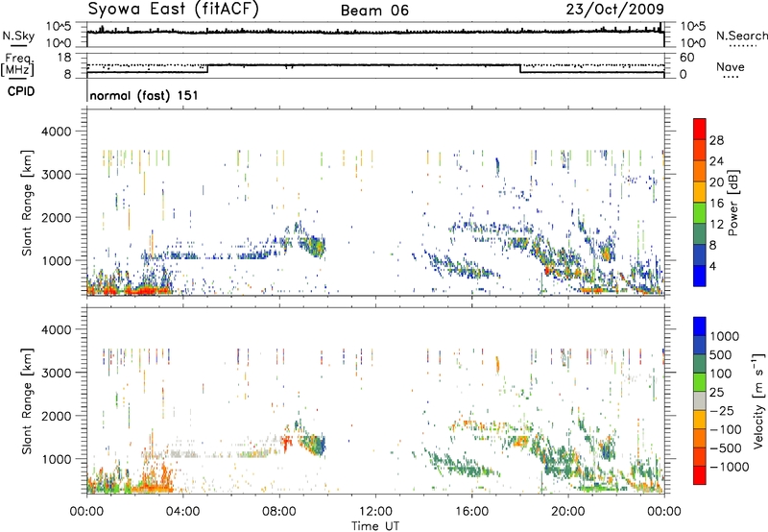768x532 pixels.
Task: Click the -25 value on velocity colorbar
Action: [x=722, y=411]
